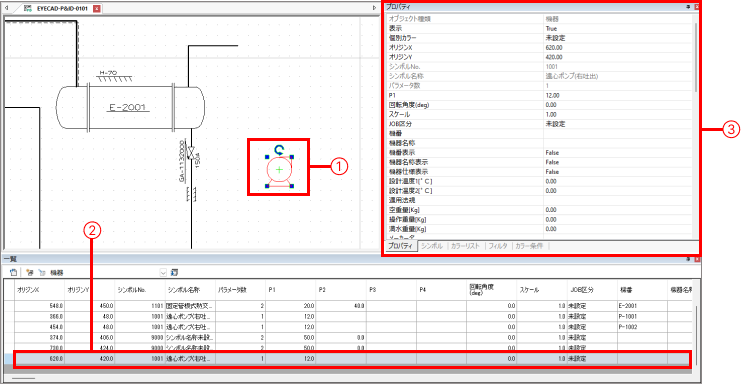The width and height of the screenshot is (741, 384).
Task: Pin the プロパティ panel using pushpin icon
Action: pyautogui.click(x=688, y=7)
